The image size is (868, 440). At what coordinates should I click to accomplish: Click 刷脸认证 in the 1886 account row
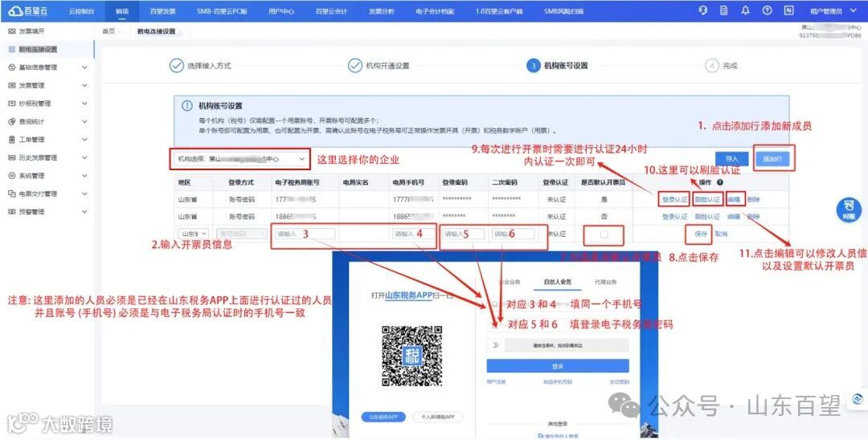[707, 217]
